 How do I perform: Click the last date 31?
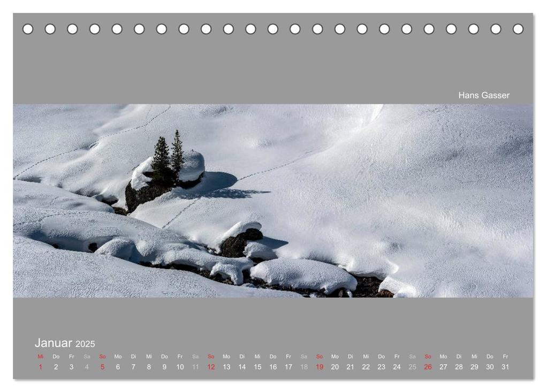tap(505, 367)
